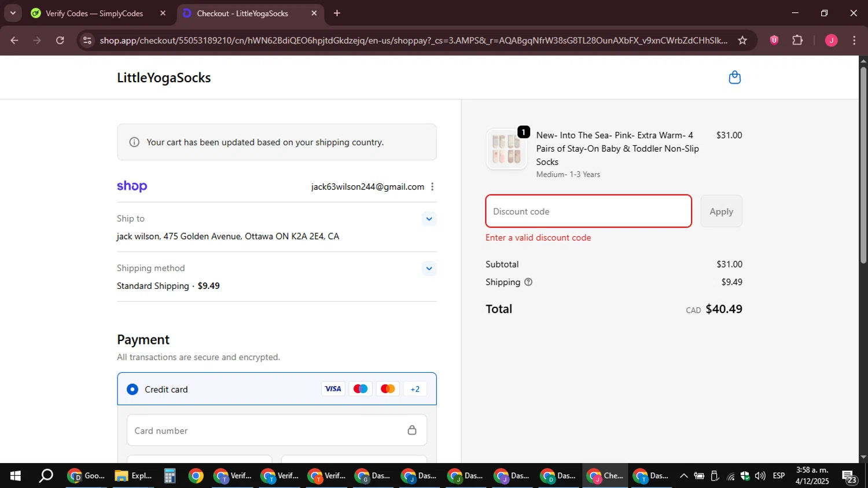Open the Windows Start menu
868x488 pixels.
(16, 476)
